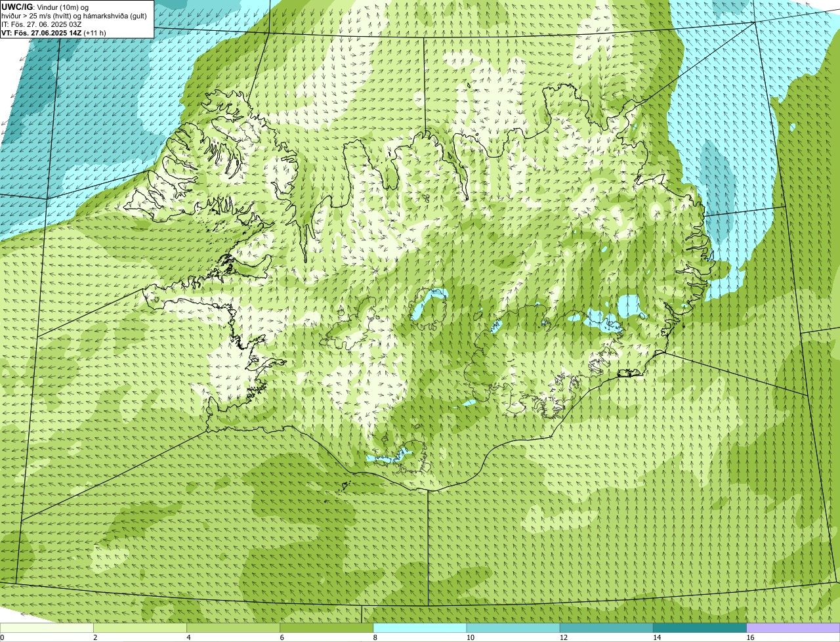Click the legend scale label '14'
The image size is (840, 642).
click(656, 637)
